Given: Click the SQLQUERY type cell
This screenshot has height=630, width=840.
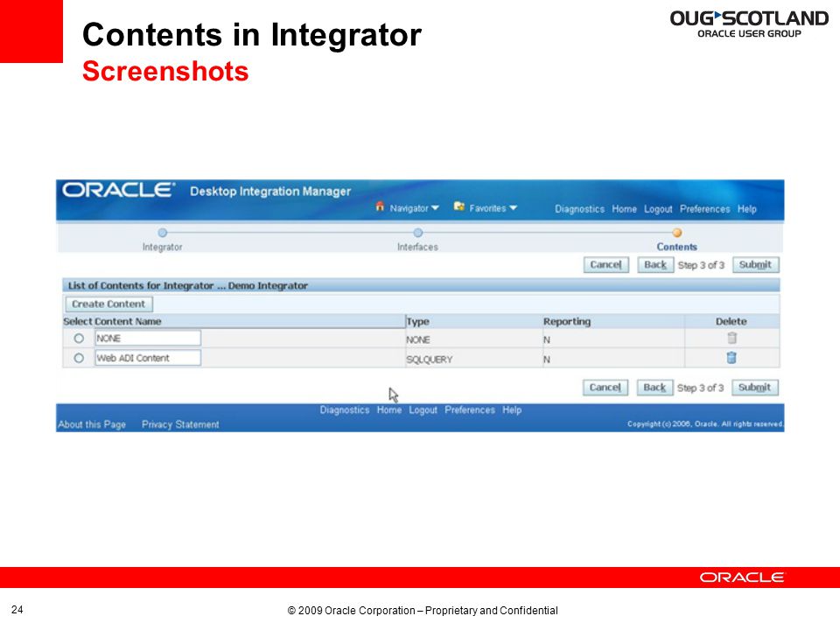Looking at the screenshot, I should pyautogui.click(x=429, y=360).
